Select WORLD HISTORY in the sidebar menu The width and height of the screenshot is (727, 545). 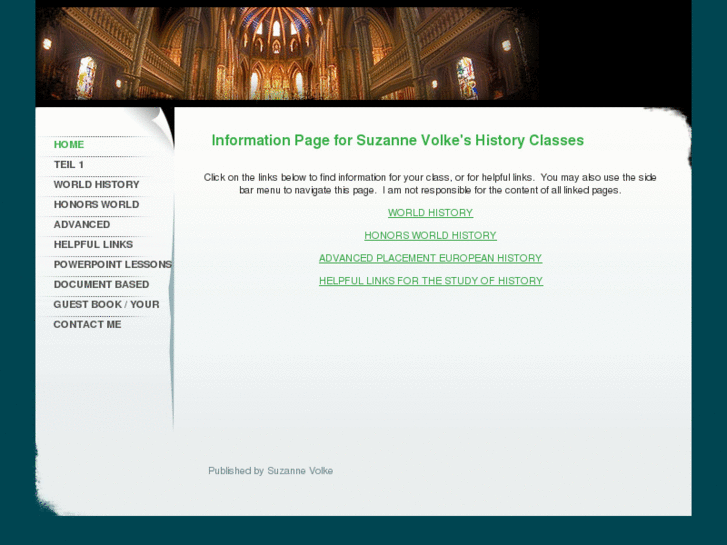pos(96,185)
